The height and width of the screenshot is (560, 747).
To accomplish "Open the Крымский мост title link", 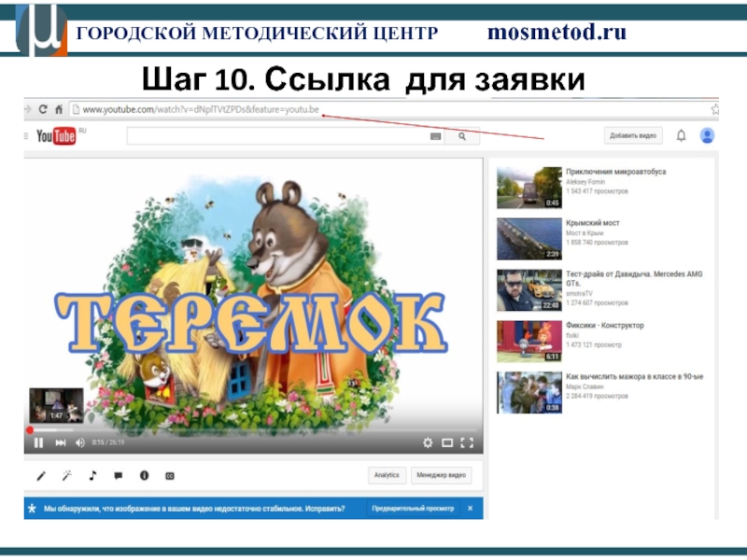I will tap(593, 223).
